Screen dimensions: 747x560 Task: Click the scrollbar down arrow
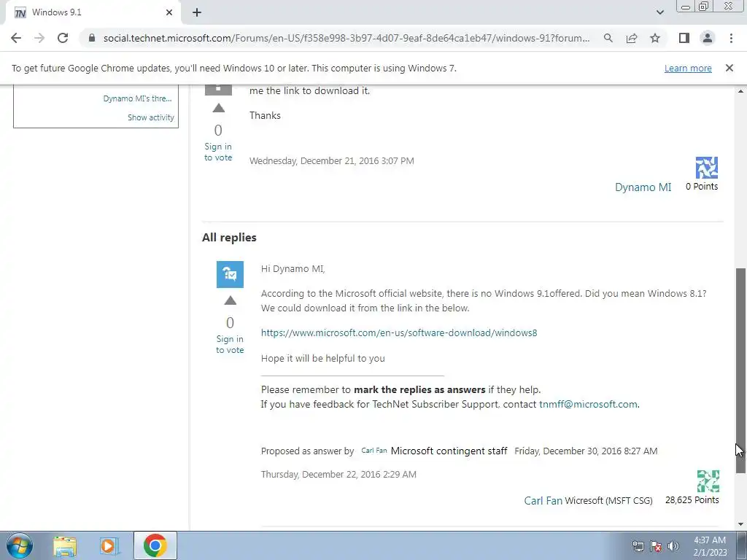(741, 524)
